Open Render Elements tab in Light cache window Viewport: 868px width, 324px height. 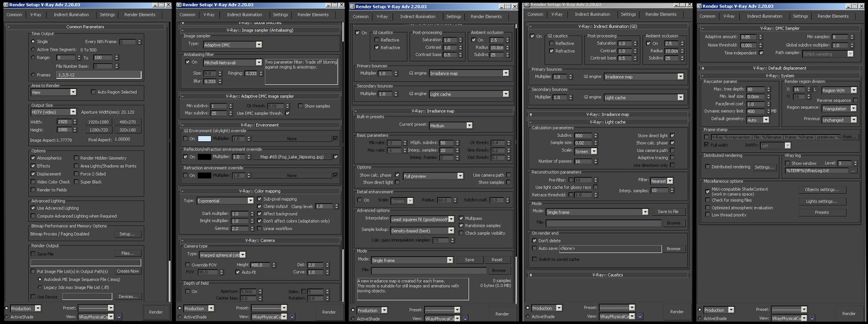pyautogui.click(x=661, y=14)
